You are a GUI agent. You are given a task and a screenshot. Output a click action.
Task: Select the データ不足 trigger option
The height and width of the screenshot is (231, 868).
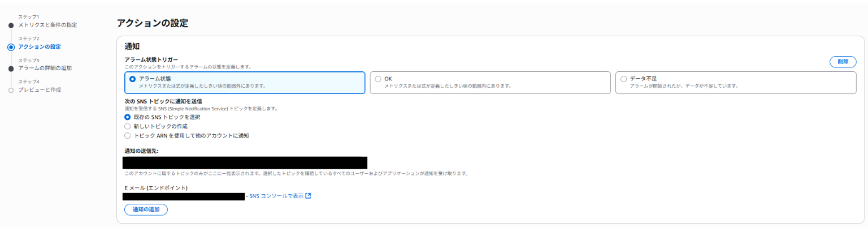[x=623, y=79]
